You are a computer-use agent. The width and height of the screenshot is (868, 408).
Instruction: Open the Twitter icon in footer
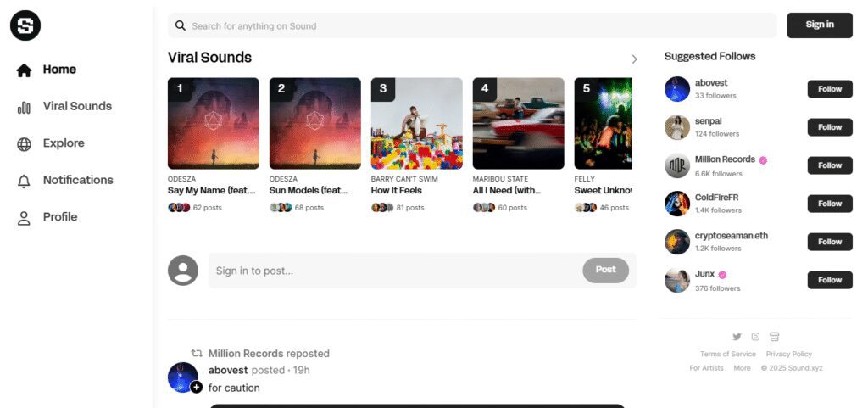pos(737,337)
